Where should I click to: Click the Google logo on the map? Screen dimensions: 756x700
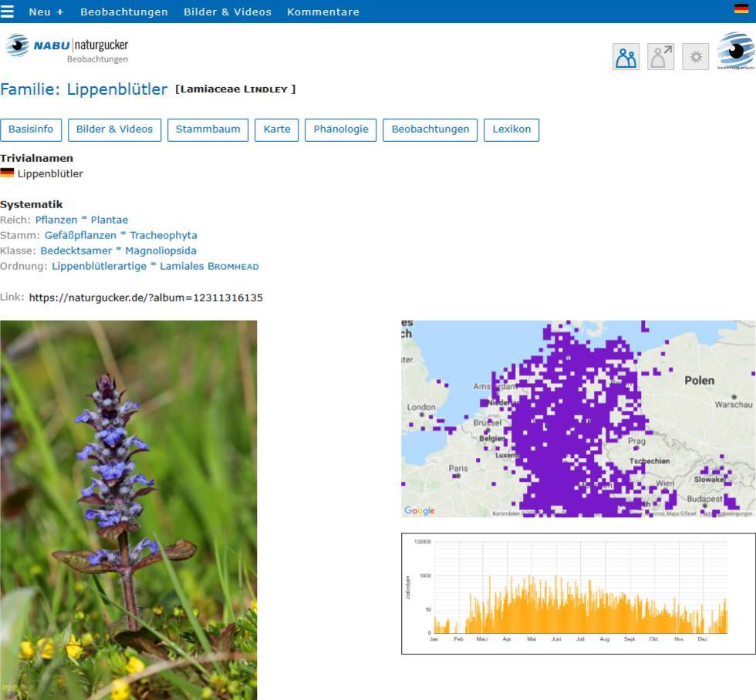tap(420, 510)
